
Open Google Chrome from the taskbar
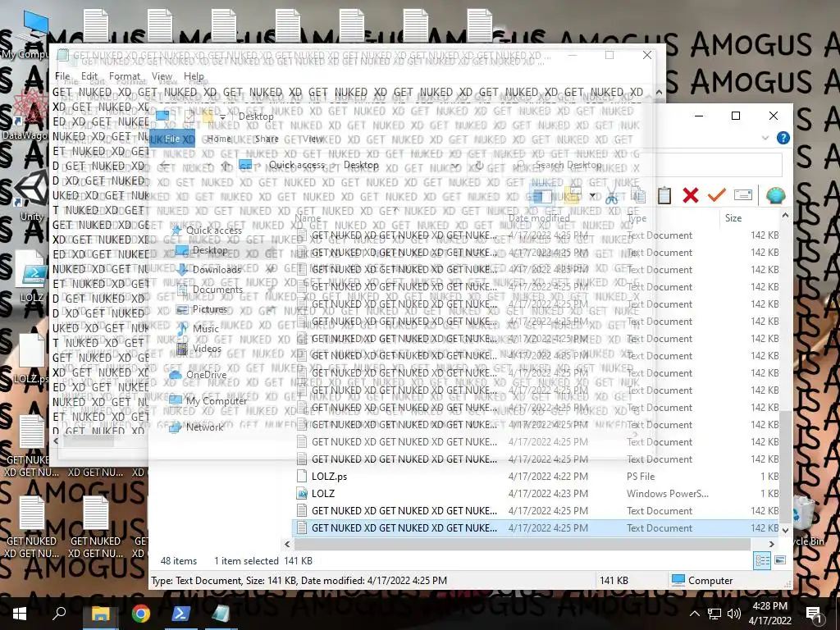click(x=141, y=614)
